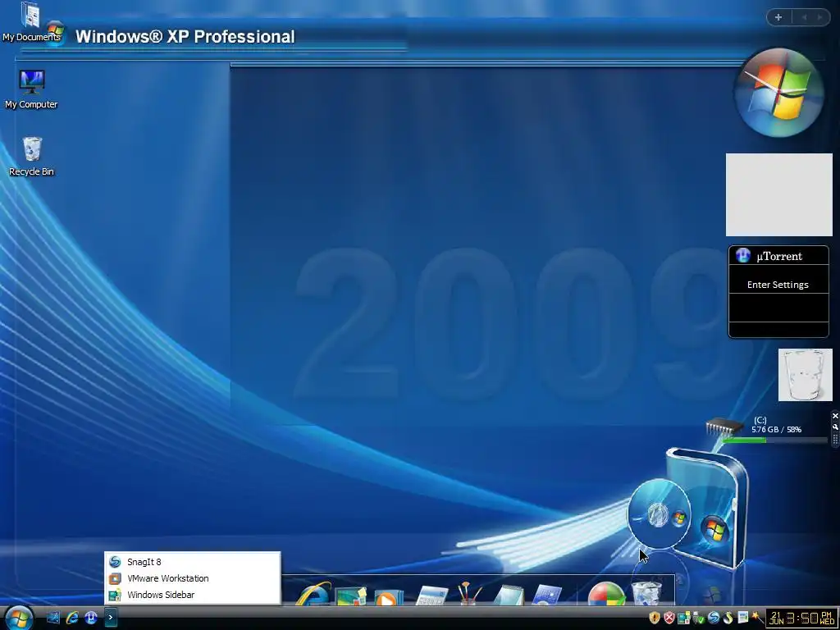The height and width of the screenshot is (630, 840).
Task: Click the safely remove hardware tray icon
Action: (x=699, y=618)
